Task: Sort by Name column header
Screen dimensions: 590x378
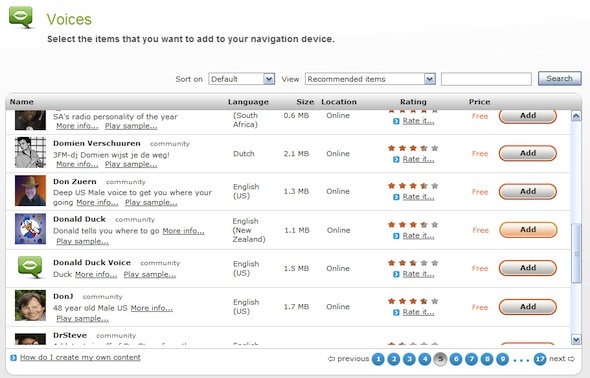Action: (21, 102)
